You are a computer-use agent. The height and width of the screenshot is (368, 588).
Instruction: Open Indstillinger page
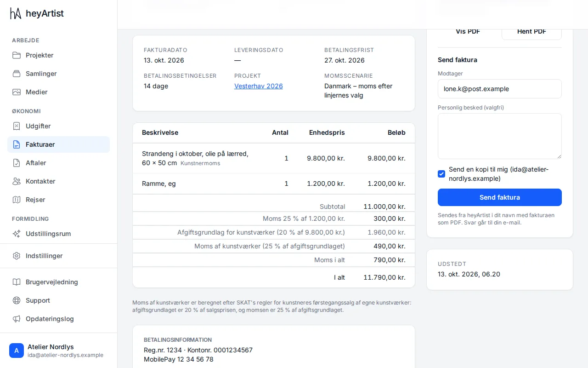[x=58, y=256]
